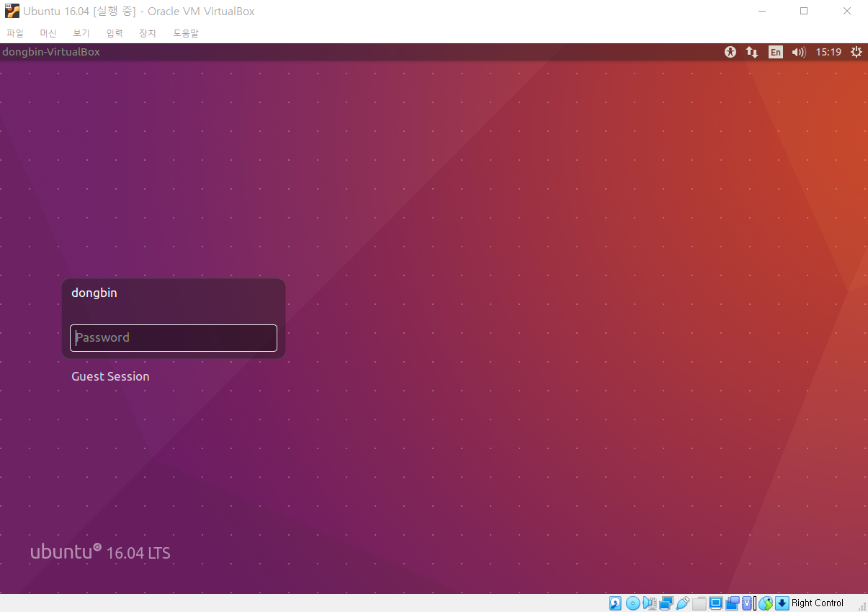
Task: Click the dongbin-VirtualBox hostname label
Action: [x=51, y=52]
